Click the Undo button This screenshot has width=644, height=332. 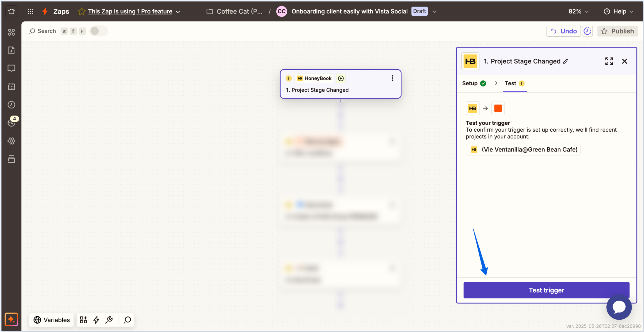tap(563, 31)
